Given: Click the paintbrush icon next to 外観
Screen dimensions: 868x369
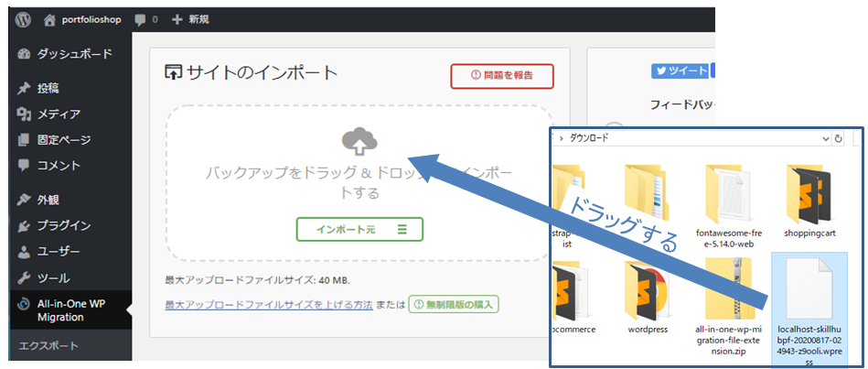Looking at the screenshot, I should [x=24, y=200].
